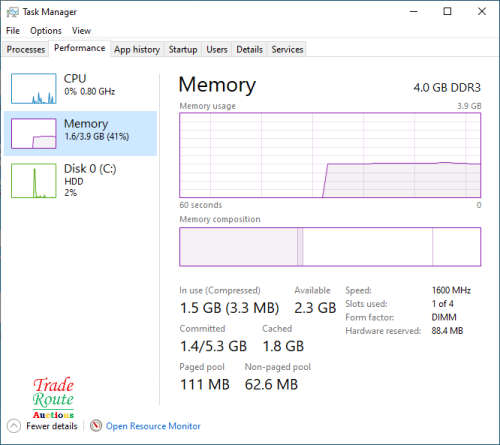
Task: Switch to the Startup tab
Action: pyautogui.click(x=183, y=49)
